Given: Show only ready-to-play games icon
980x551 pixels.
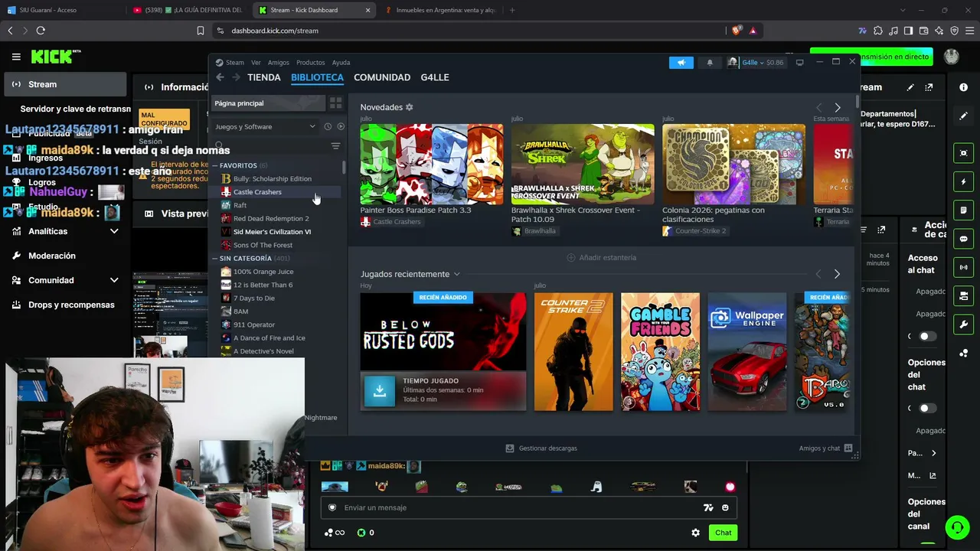Looking at the screenshot, I should [341, 126].
